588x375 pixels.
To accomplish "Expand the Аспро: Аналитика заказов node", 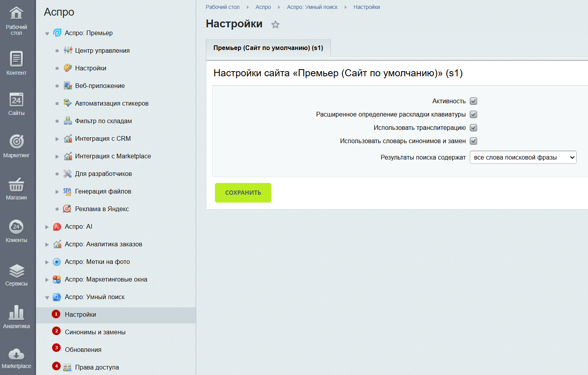I will [47, 244].
